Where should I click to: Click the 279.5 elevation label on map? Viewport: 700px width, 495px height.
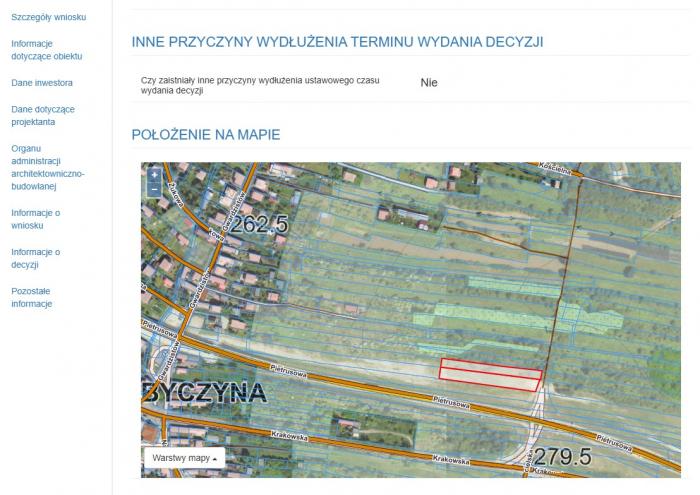562,457
